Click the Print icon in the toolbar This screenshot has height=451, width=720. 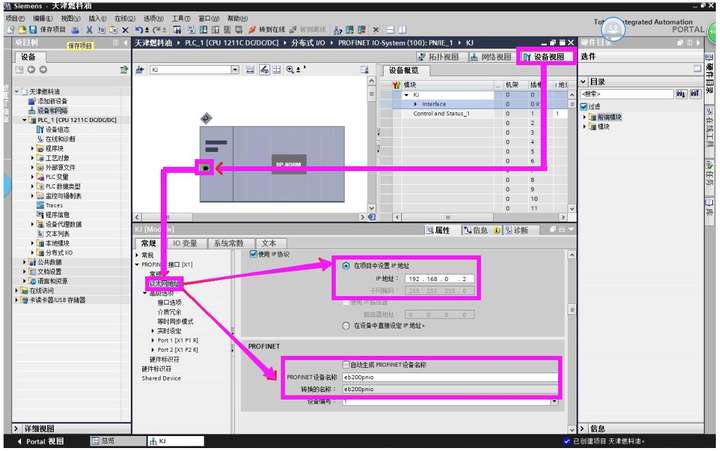(x=75, y=29)
